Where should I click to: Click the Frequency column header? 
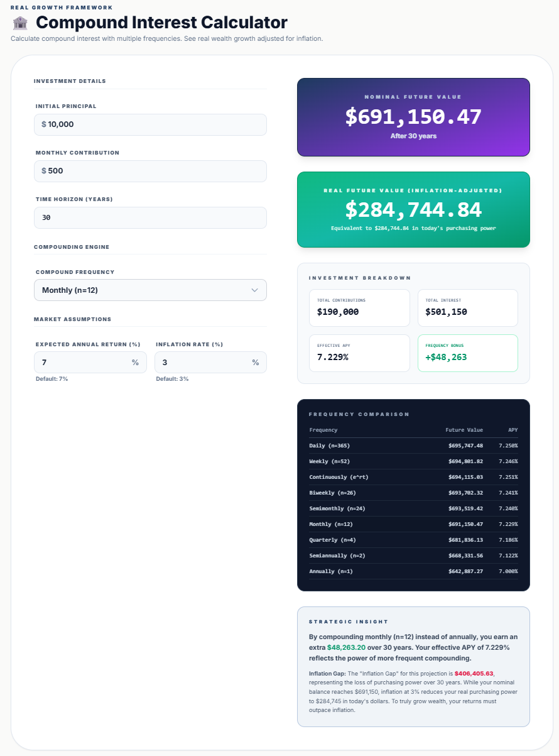[x=323, y=430]
